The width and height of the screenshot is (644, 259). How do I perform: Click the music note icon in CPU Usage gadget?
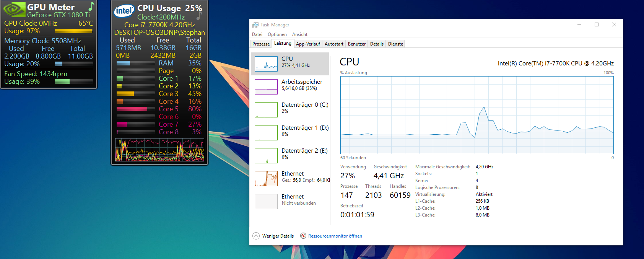[x=199, y=16]
